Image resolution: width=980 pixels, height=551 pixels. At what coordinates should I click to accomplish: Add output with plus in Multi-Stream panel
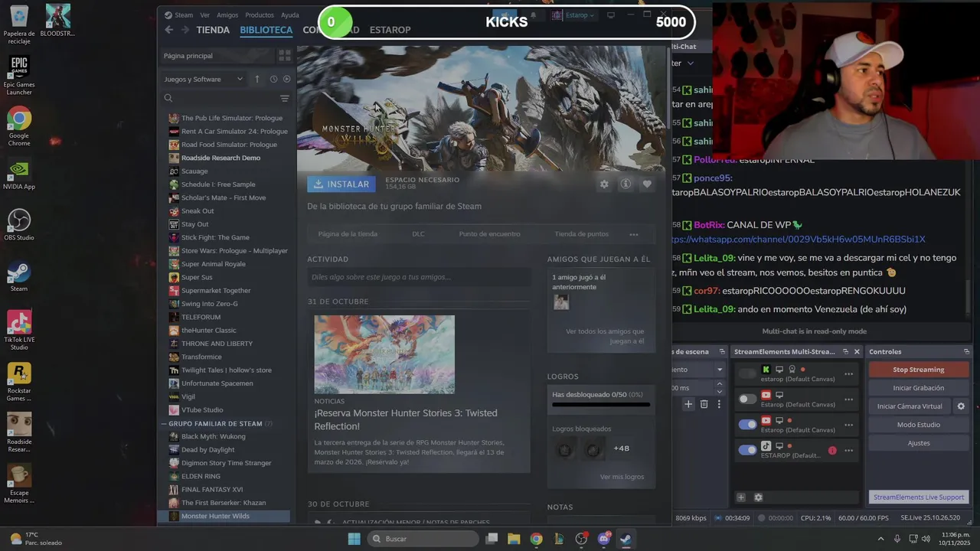740,497
